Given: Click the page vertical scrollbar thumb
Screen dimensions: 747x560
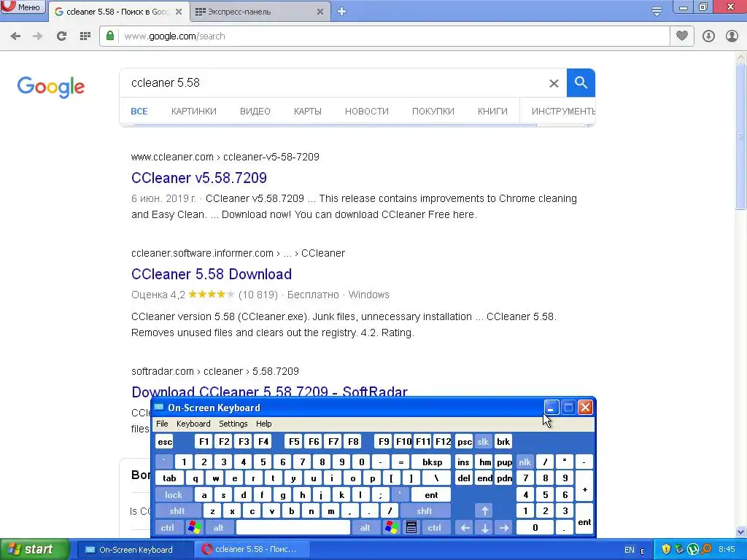Looking at the screenshot, I should (x=740, y=136).
